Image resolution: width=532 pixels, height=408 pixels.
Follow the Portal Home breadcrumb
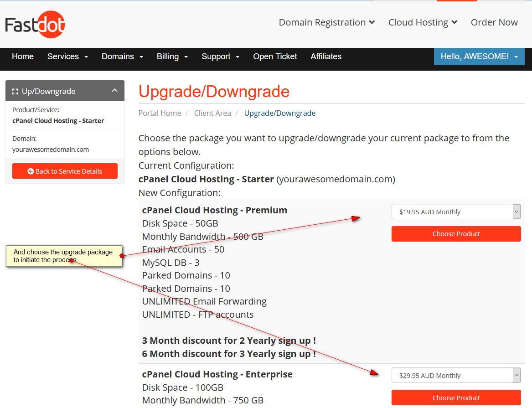tap(160, 113)
